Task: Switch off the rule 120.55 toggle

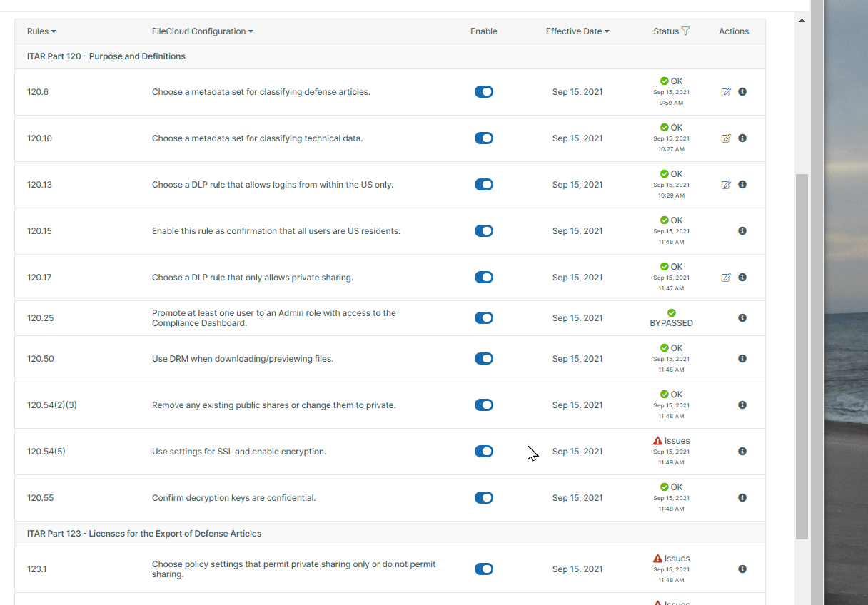Action: [483, 498]
